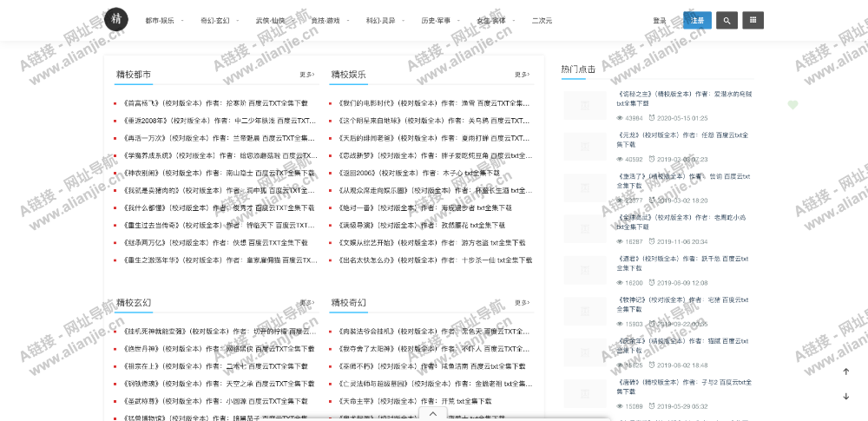The image size is (868, 421).
Task: Click the clock icon before 2019-06-09 12:08
Action: point(652,282)
